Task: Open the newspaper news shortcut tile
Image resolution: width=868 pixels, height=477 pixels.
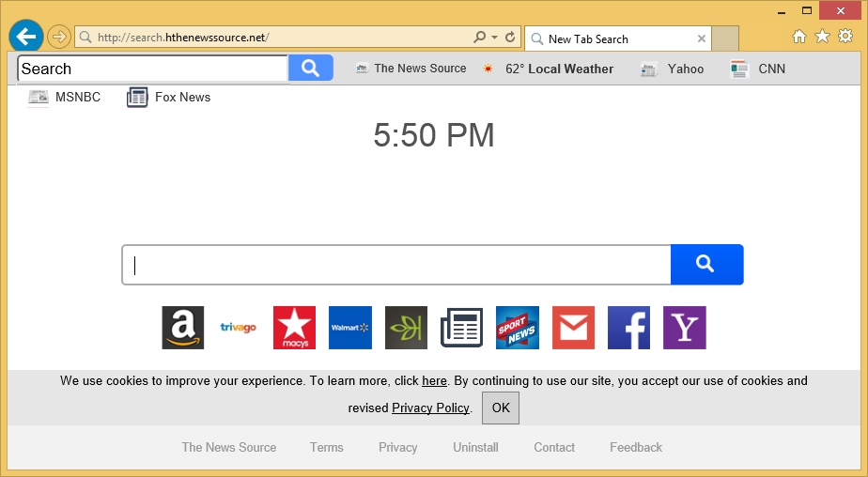Action: click(461, 328)
